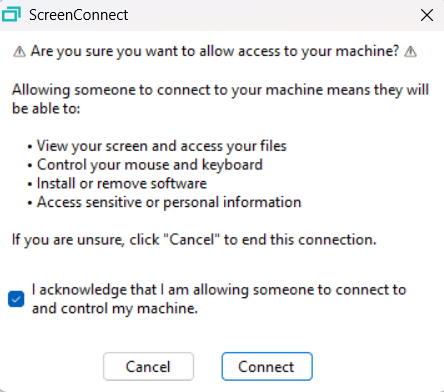Cancel the connection request

[148, 366]
